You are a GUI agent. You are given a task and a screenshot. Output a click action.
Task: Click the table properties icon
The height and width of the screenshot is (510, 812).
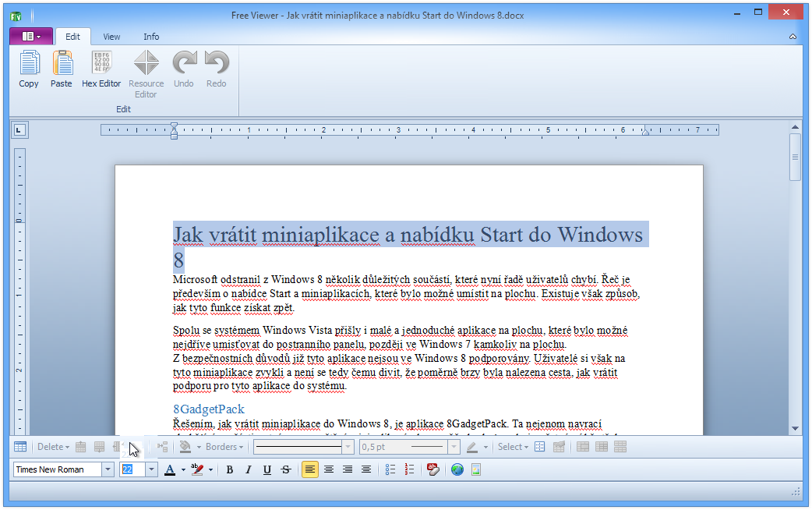click(560, 447)
